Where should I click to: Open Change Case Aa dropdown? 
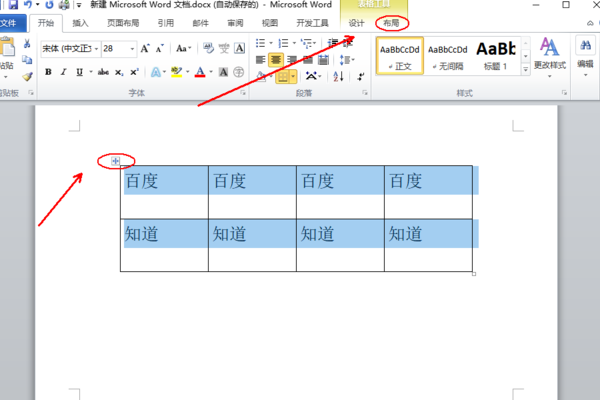pos(184,49)
